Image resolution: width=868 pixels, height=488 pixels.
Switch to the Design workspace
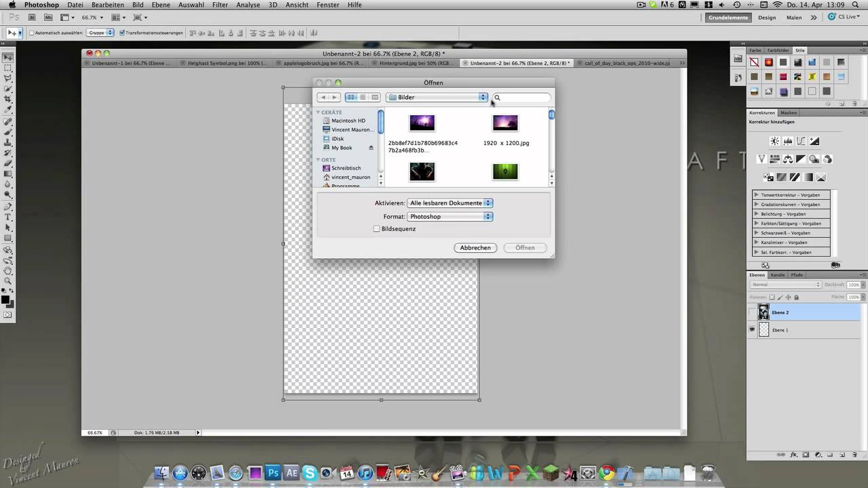pos(767,18)
